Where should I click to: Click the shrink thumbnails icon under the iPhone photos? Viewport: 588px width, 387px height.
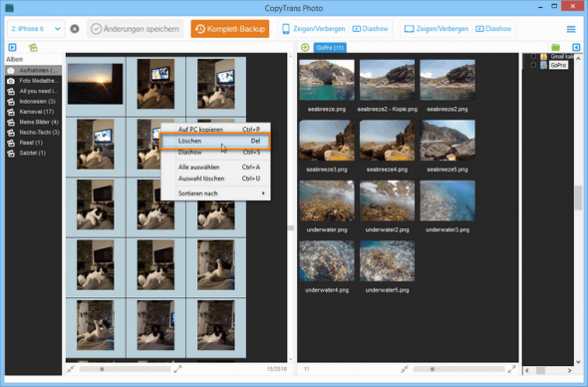tap(71, 369)
